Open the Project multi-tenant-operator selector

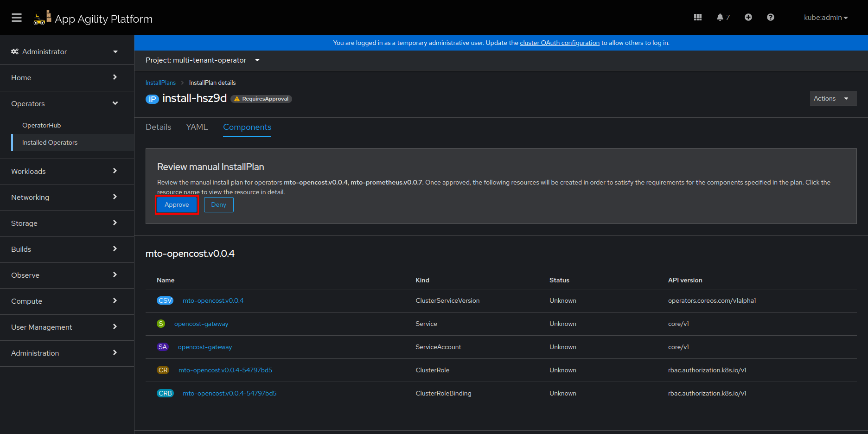202,60
